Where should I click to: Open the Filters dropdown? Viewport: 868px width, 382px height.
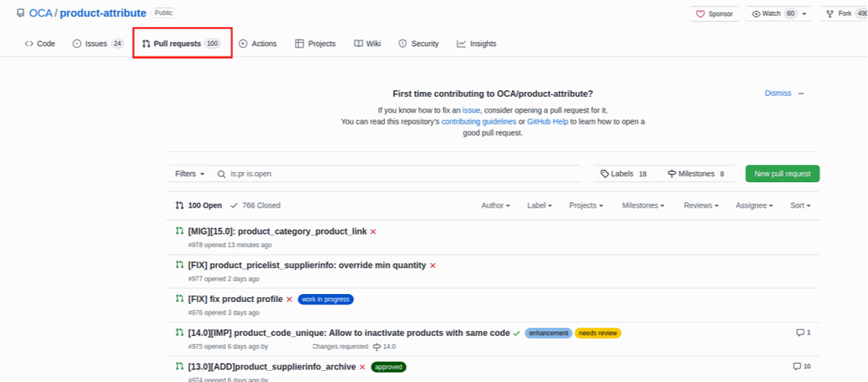click(x=189, y=174)
